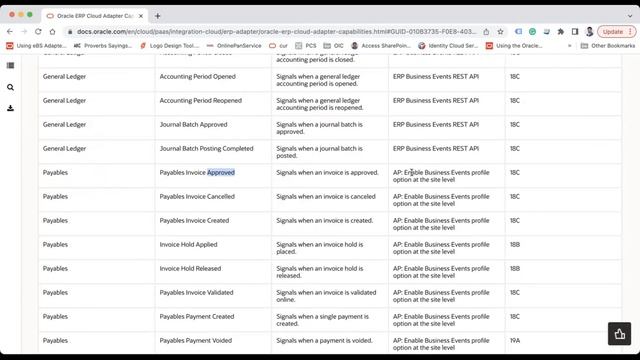
Task: Click the lock icon in the address bar
Action: [x=70, y=31]
